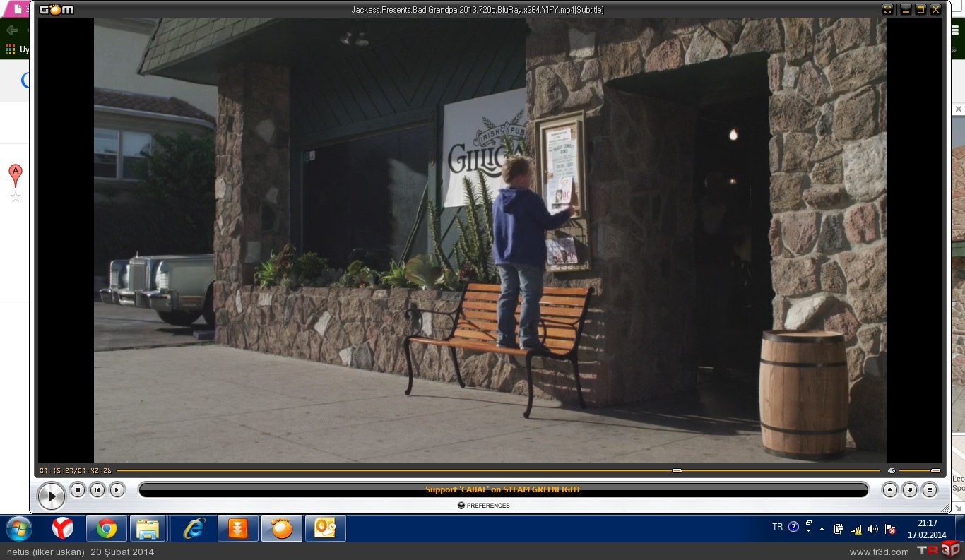The image size is (965, 560).
Task: Open the clock showing 21:17
Action: (x=927, y=529)
